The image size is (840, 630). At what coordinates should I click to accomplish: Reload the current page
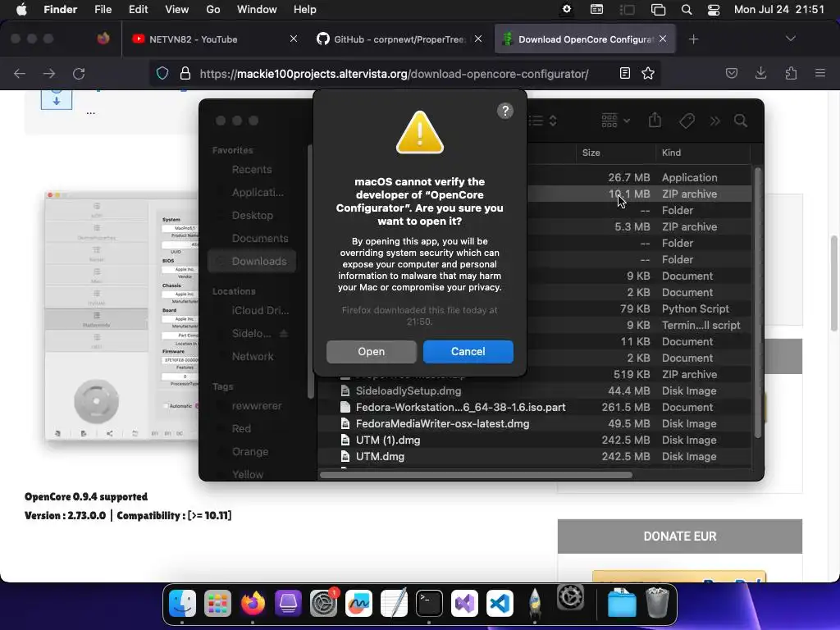pos(79,73)
